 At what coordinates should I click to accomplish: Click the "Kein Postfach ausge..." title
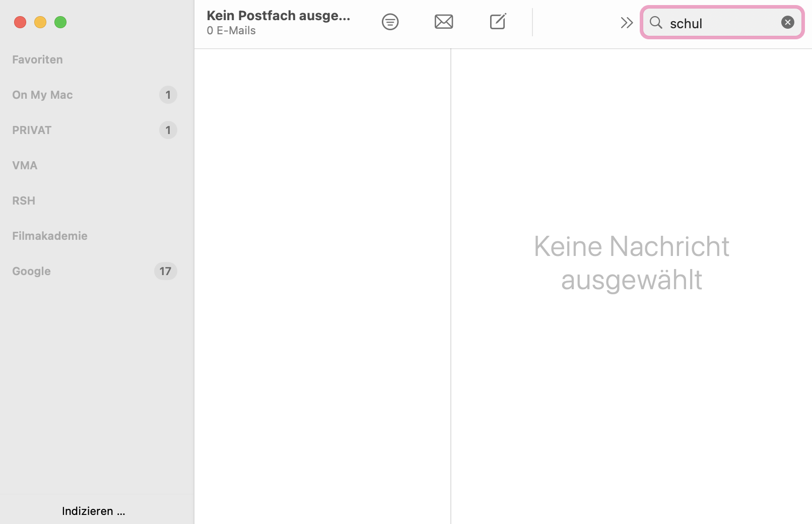[278, 16]
